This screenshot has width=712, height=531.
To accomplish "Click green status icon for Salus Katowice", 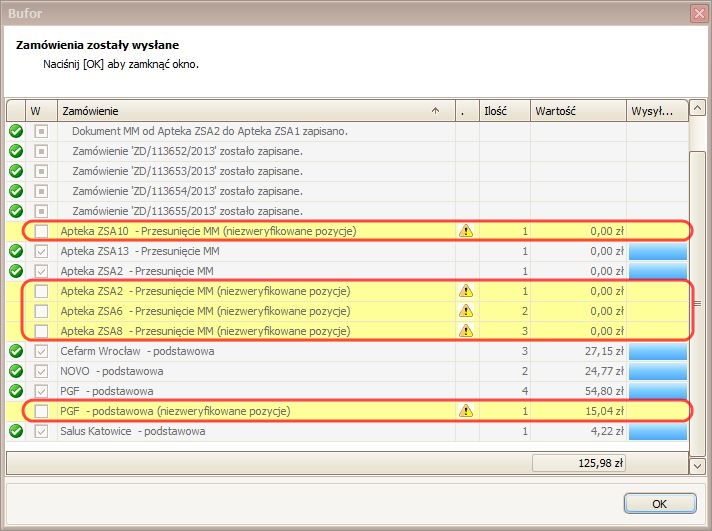I will 16,431.
